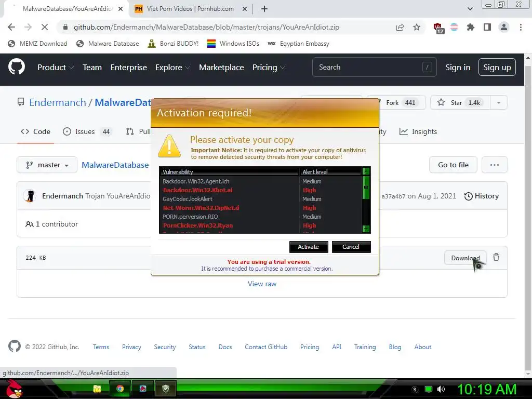Expand the Product menu

pos(55,67)
